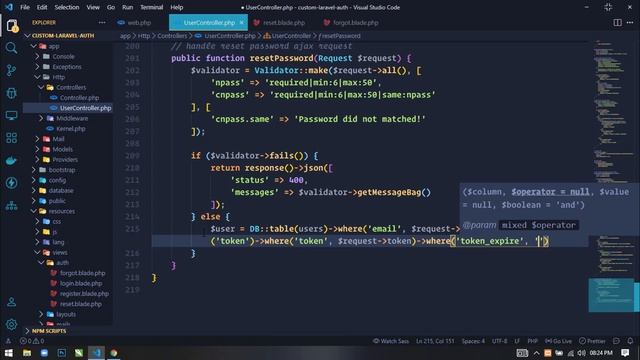Screen dimensions: 640x360
Task: Click Spaces: 4 indentation status
Action: click(473, 341)
